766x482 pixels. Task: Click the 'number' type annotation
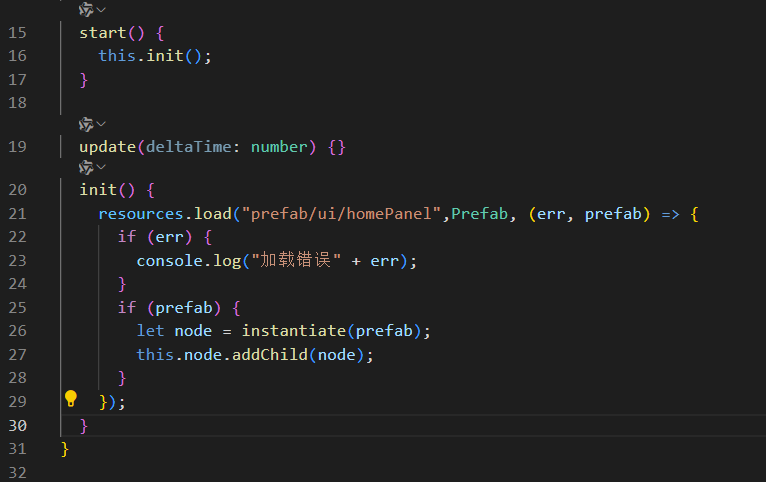(x=279, y=147)
